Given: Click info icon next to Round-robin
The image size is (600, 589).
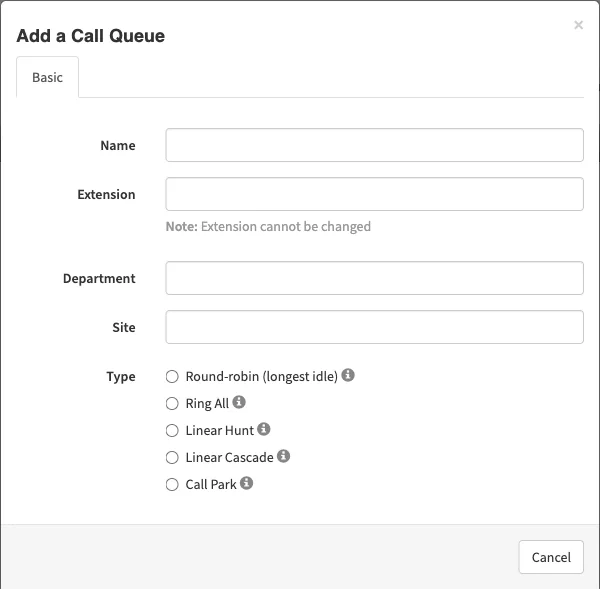Looking at the screenshot, I should click(347, 375).
